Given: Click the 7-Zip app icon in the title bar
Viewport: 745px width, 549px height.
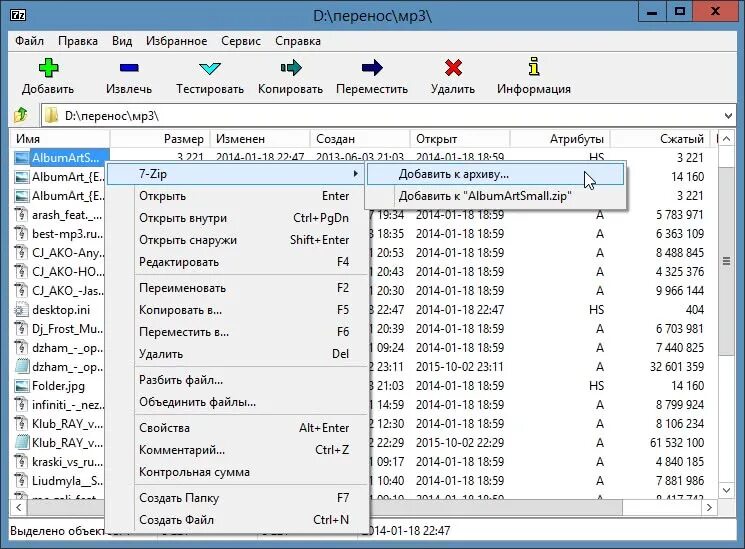Looking at the screenshot, I should click(18, 15).
